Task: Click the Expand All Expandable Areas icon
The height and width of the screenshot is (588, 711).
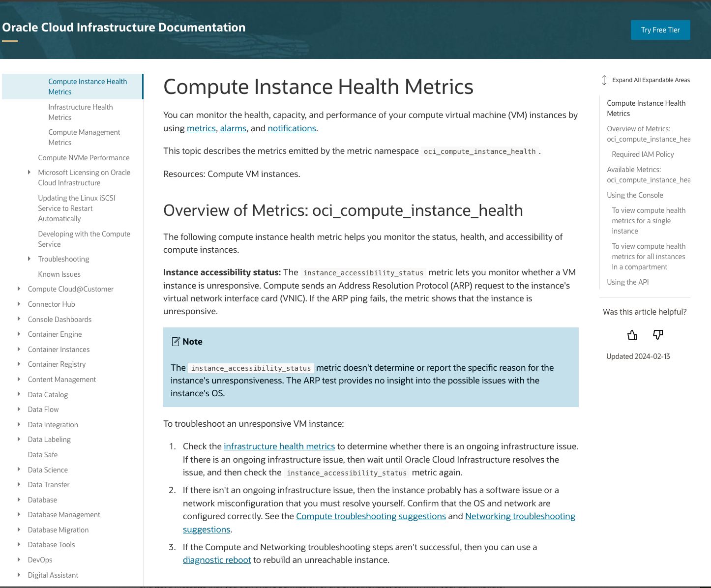Action: [x=604, y=80]
